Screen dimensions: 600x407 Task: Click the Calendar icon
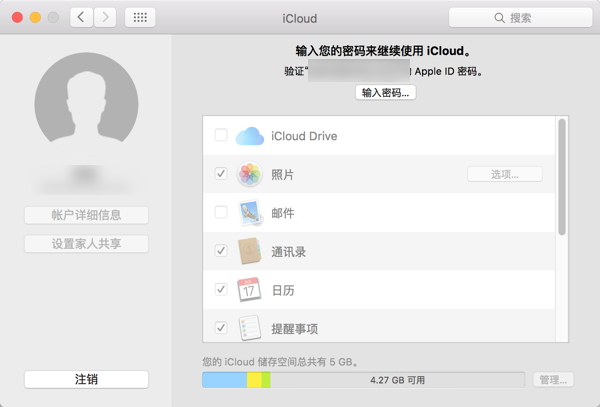click(249, 290)
